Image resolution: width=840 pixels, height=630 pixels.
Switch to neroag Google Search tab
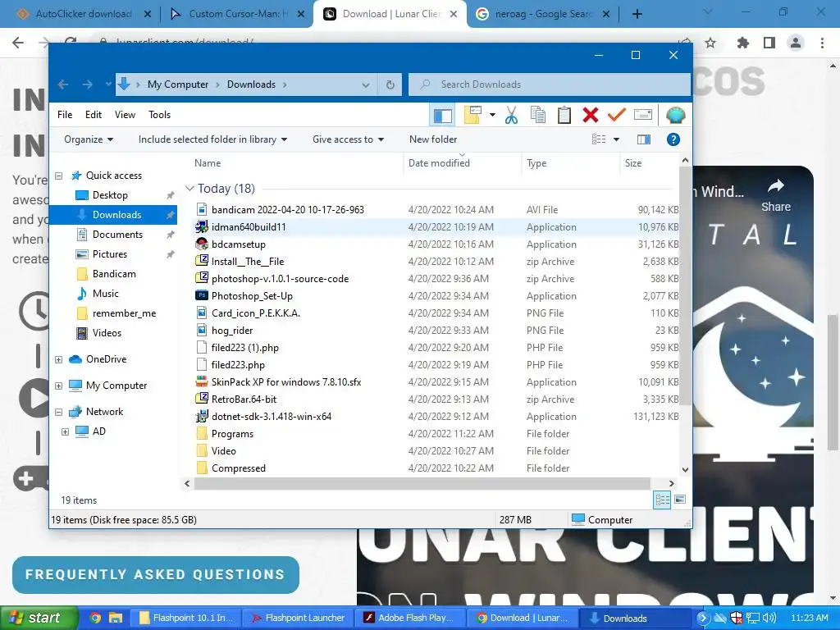click(x=542, y=14)
